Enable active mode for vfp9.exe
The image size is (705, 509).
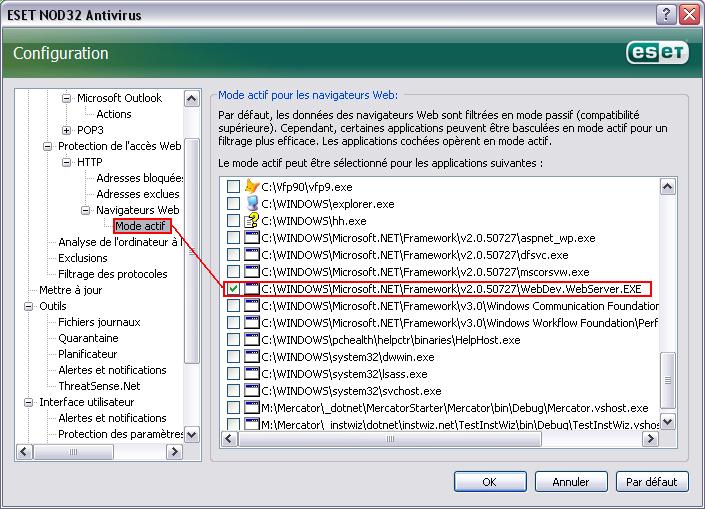(233, 186)
